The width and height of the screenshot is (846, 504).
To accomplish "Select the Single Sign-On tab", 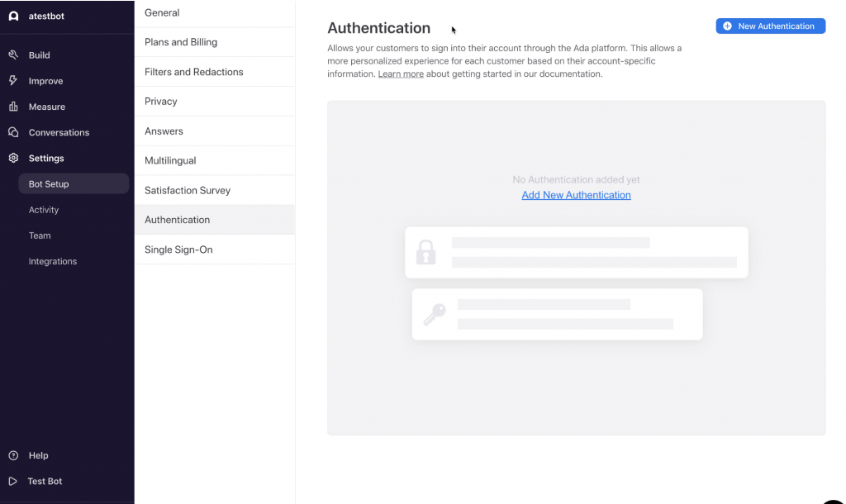I will (x=215, y=250).
